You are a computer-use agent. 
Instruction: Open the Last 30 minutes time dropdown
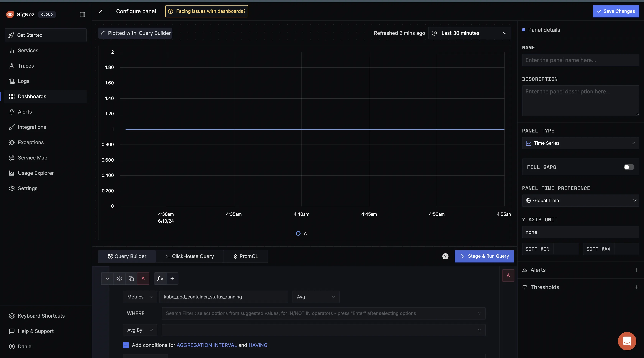click(469, 33)
